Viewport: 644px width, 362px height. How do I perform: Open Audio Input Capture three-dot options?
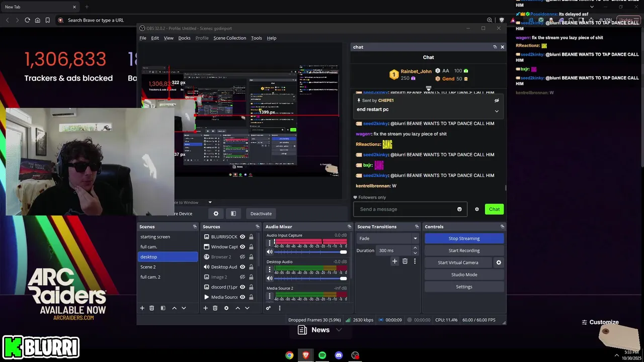(x=269, y=243)
